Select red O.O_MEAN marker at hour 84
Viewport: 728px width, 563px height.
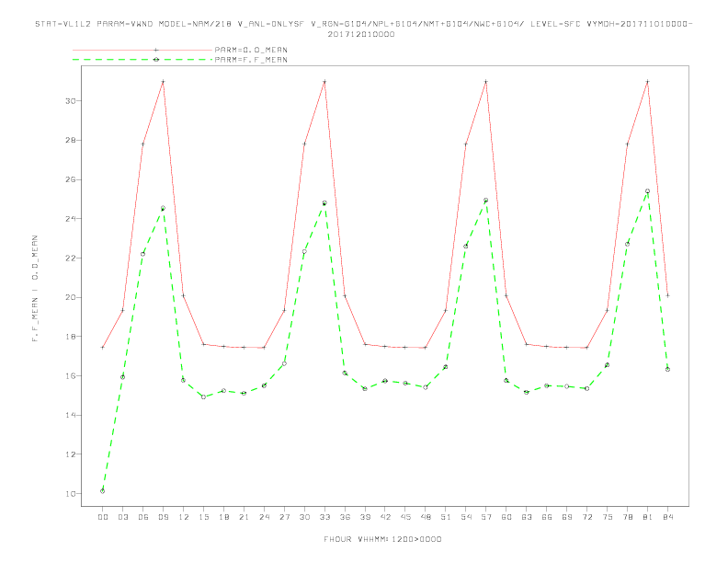pyautogui.click(x=667, y=295)
